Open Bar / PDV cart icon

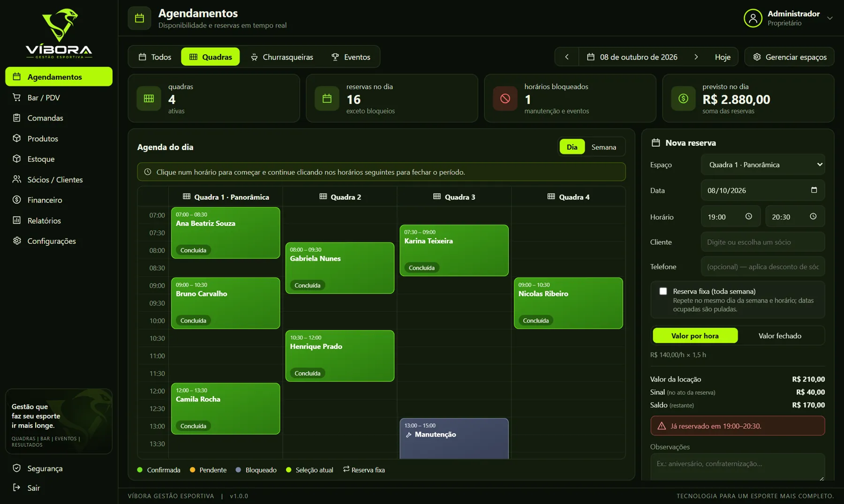(17, 98)
